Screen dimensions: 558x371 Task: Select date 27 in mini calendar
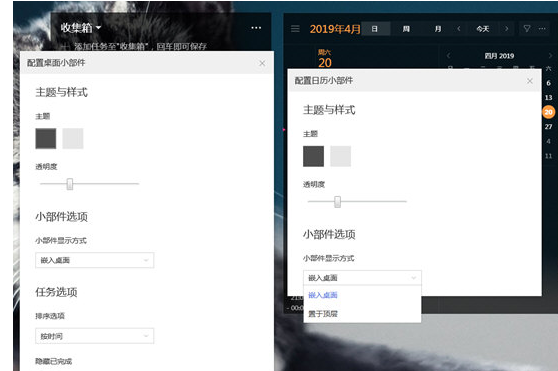[x=548, y=127]
